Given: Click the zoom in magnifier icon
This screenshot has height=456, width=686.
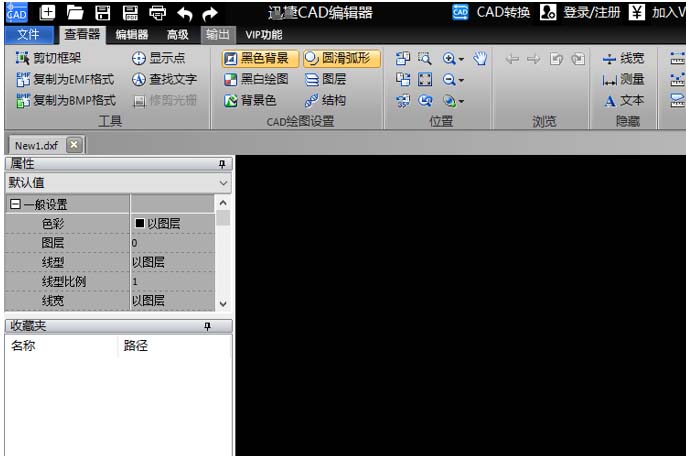Looking at the screenshot, I should (449, 58).
